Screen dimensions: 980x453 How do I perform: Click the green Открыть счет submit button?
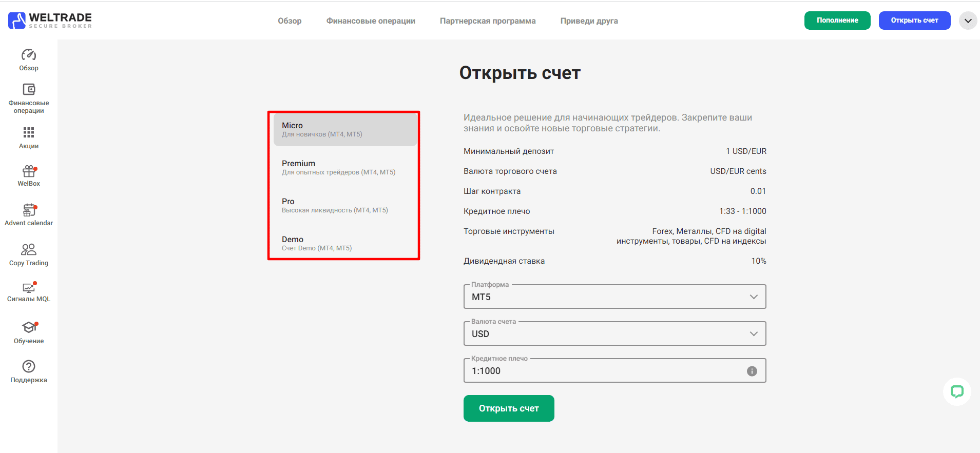(509, 408)
